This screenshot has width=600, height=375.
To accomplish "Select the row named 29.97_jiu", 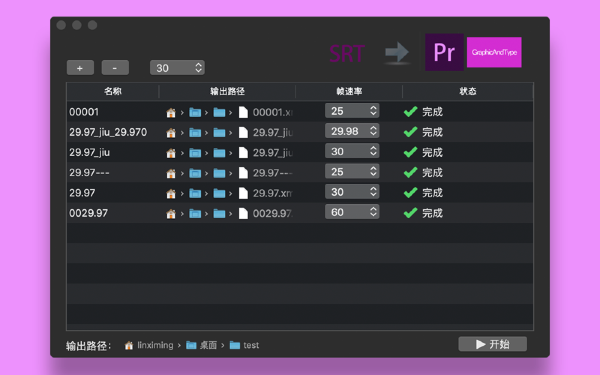I will (300, 152).
